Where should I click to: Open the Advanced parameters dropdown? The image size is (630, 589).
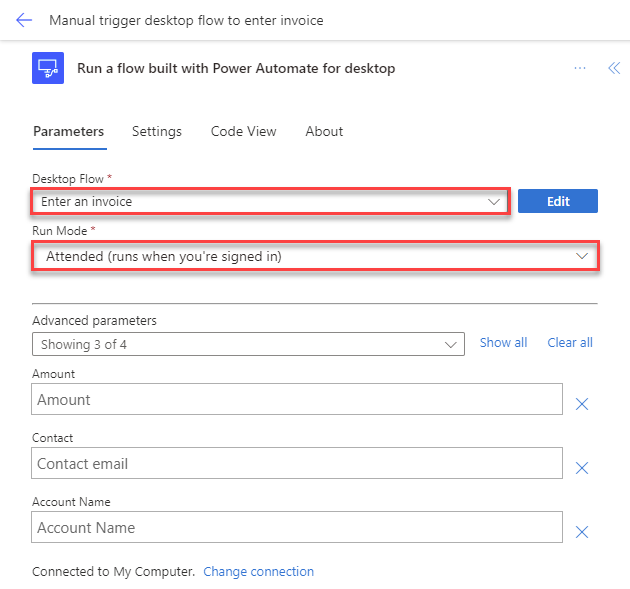pos(248,344)
